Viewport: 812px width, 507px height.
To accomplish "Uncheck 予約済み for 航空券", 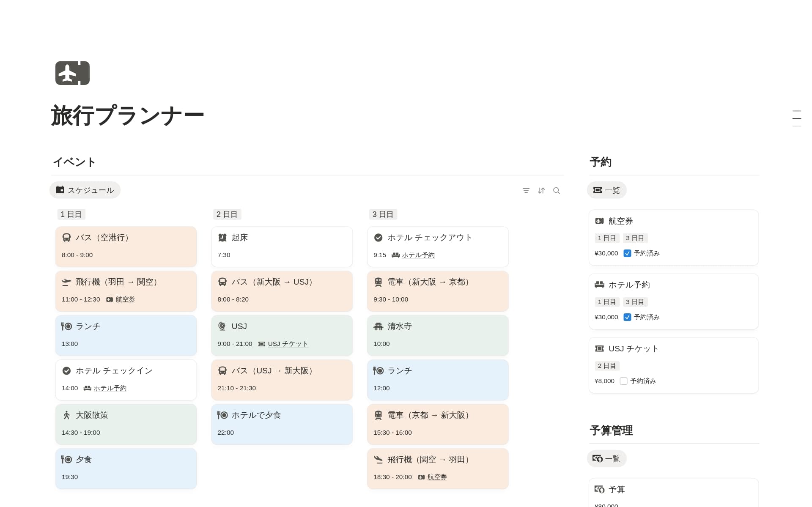I will [627, 253].
